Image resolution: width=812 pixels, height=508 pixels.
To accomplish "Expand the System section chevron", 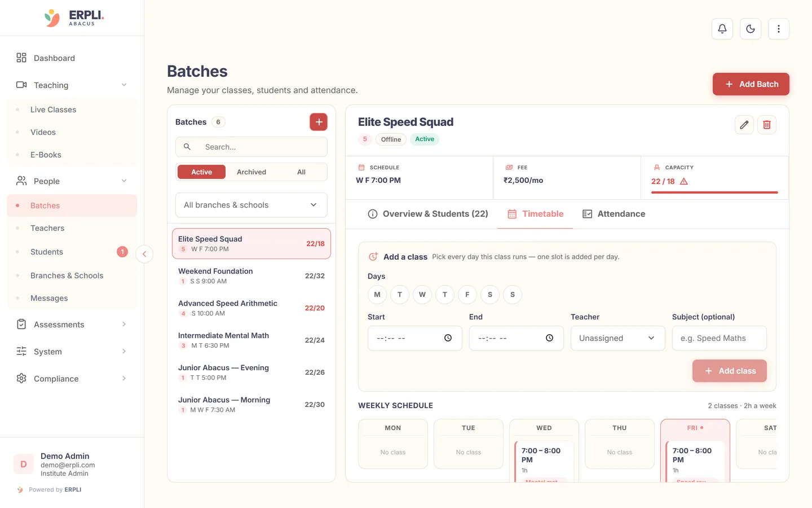I will point(124,351).
